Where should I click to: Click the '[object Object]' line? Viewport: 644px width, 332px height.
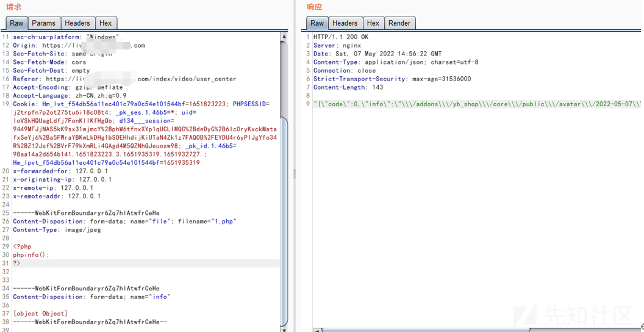pyautogui.click(x=40, y=314)
